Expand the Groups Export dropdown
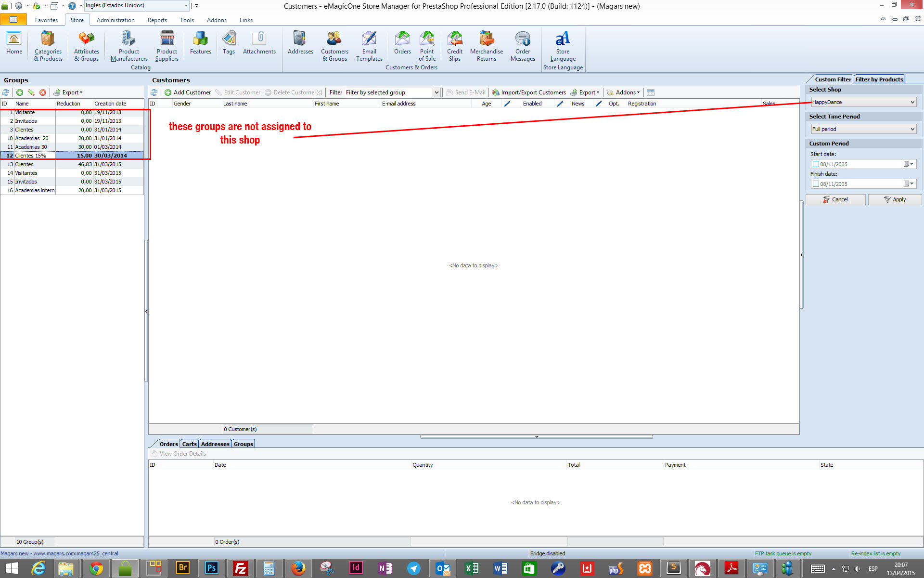Image resolution: width=924 pixels, height=578 pixels. [x=68, y=92]
